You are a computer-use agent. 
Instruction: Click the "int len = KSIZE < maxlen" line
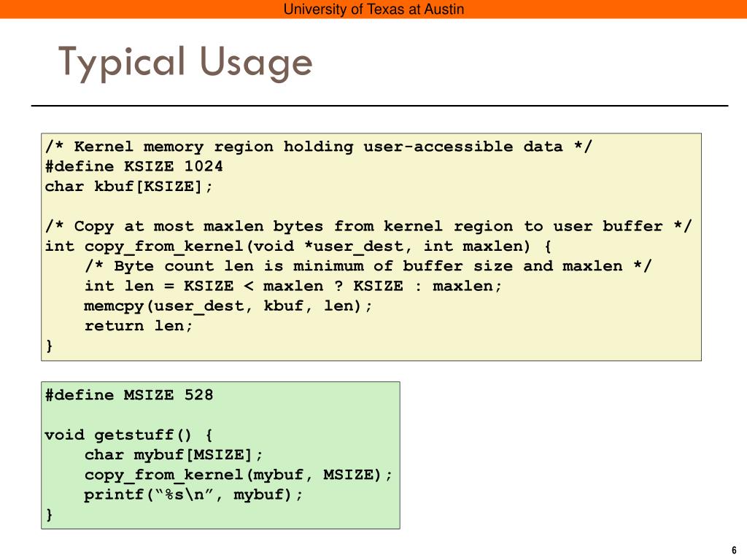(293, 286)
